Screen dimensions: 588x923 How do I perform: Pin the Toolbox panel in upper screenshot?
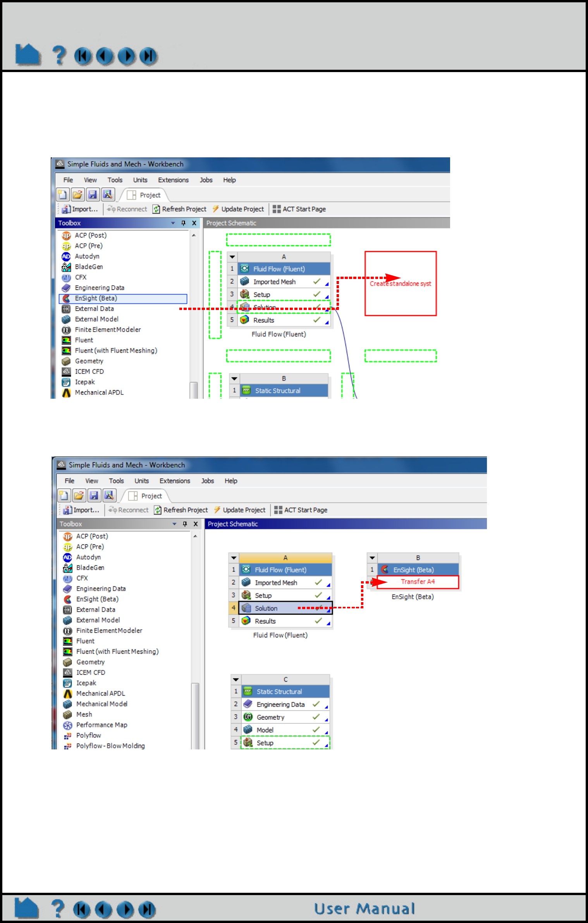click(x=184, y=223)
